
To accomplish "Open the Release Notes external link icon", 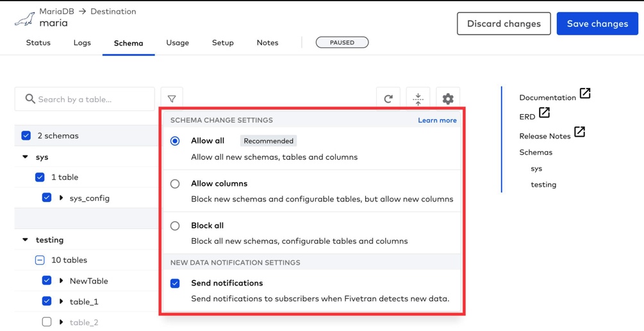I will coord(579,132).
